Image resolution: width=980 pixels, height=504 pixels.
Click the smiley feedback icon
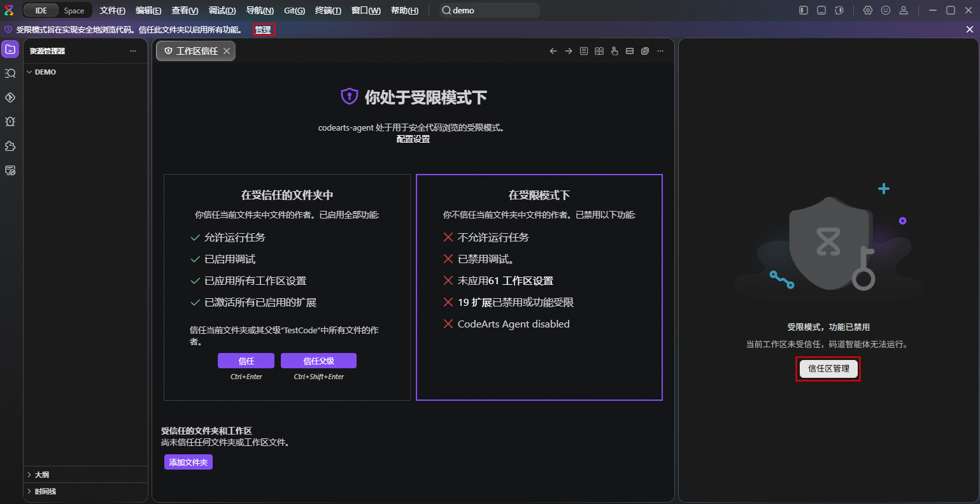(x=886, y=10)
